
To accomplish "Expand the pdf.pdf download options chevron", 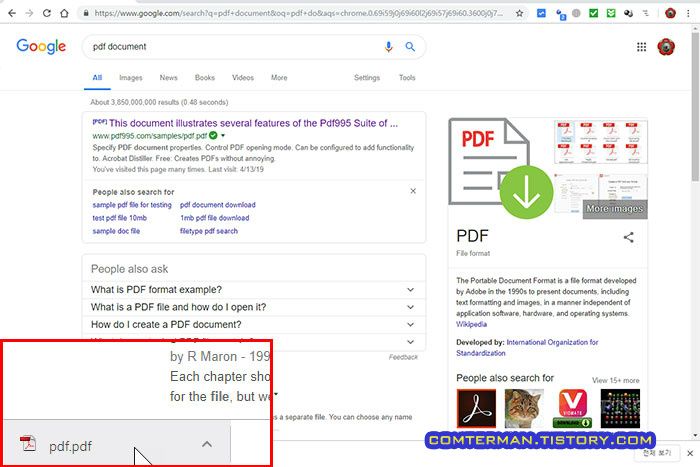I will click(207, 444).
